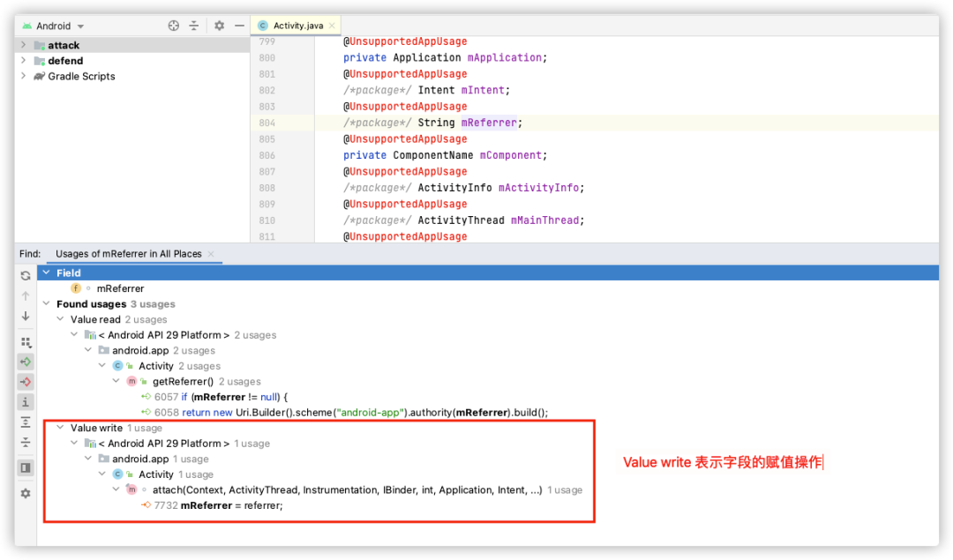953x560 pixels.
Task: Click the Android robot icon in Project header
Action: coord(27,26)
